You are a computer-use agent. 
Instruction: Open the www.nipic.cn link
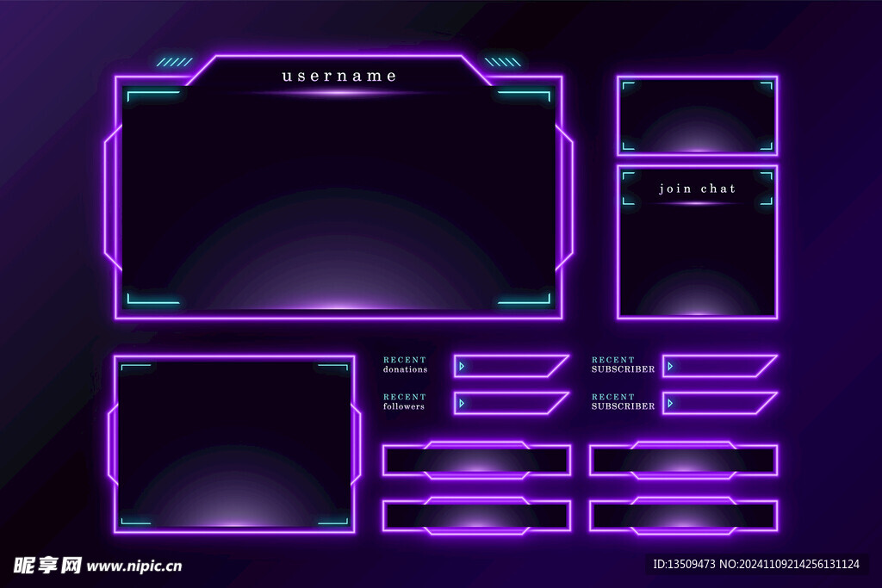[134, 566]
